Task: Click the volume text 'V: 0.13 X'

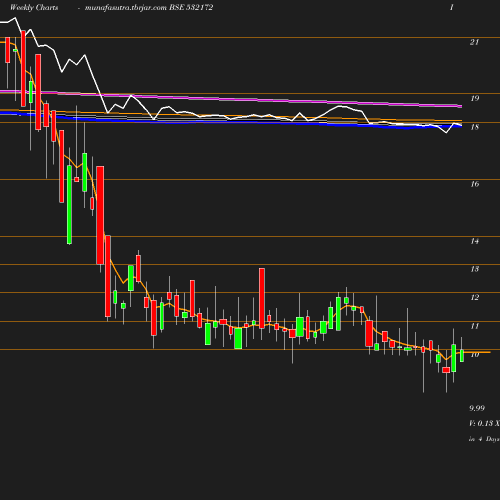Action: (x=484, y=423)
